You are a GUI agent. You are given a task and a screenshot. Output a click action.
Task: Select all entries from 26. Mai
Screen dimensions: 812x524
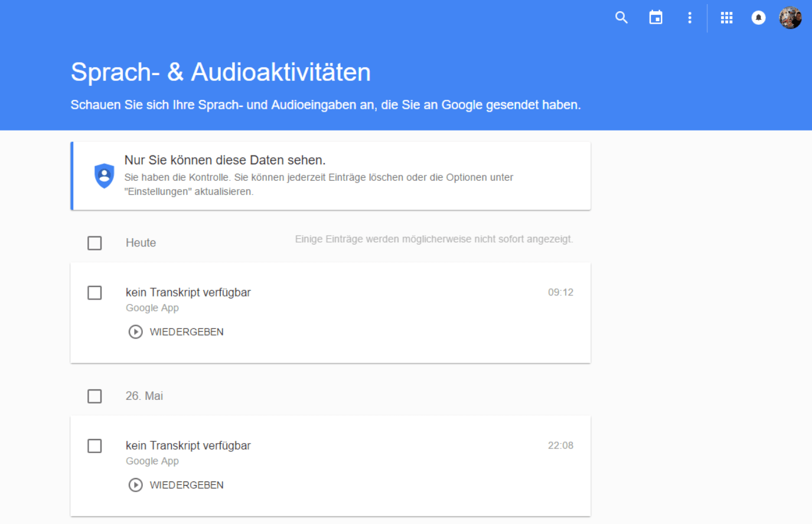click(94, 396)
